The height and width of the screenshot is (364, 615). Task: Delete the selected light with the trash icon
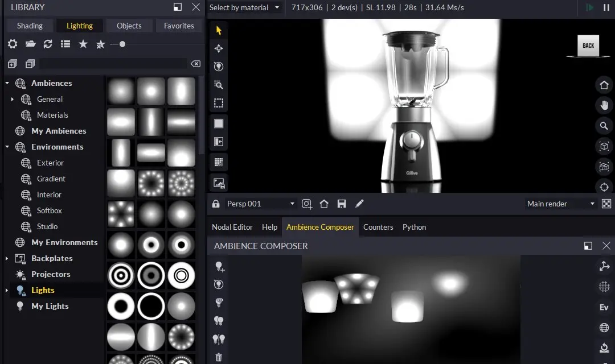219,357
